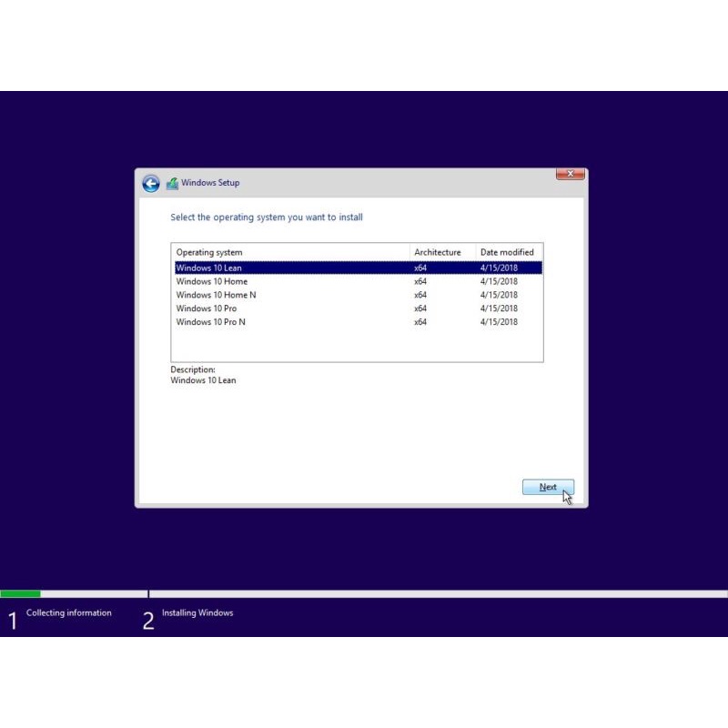This screenshot has height=728, width=728.
Task: Click the Architecture column header
Action: 438,252
